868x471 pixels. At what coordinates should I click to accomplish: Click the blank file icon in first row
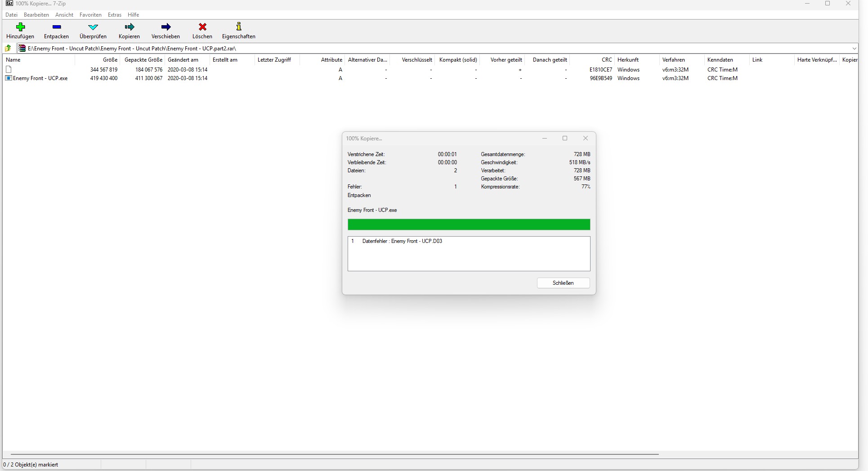coord(8,69)
